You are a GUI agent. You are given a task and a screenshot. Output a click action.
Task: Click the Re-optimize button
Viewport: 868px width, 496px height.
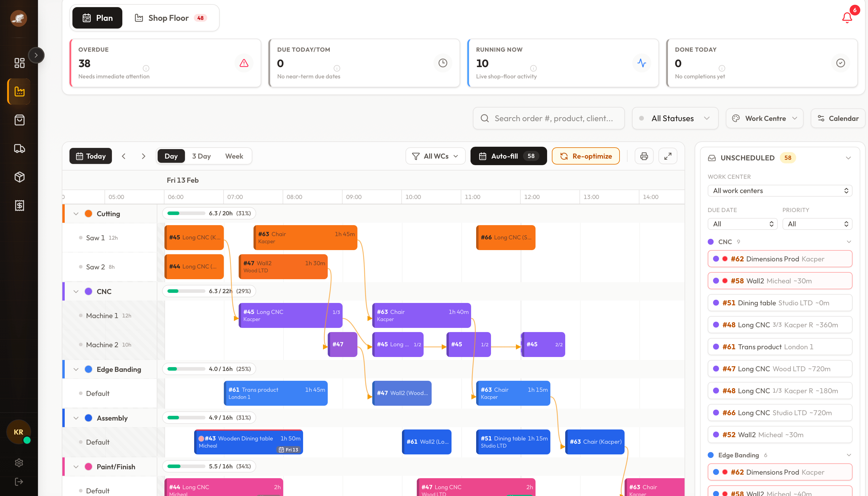pos(585,156)
